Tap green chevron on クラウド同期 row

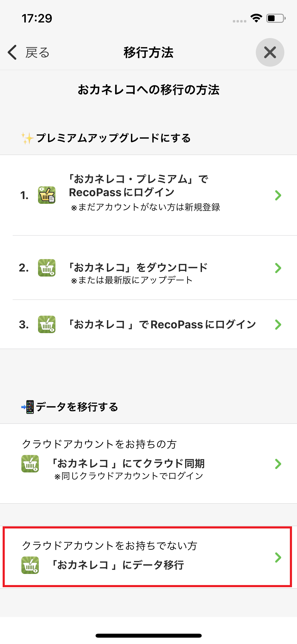(278, 464)
